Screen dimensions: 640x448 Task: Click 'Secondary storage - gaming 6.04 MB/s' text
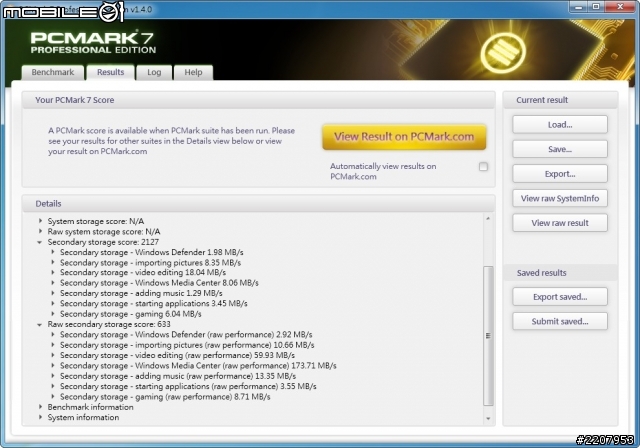(x=131, y=314)
